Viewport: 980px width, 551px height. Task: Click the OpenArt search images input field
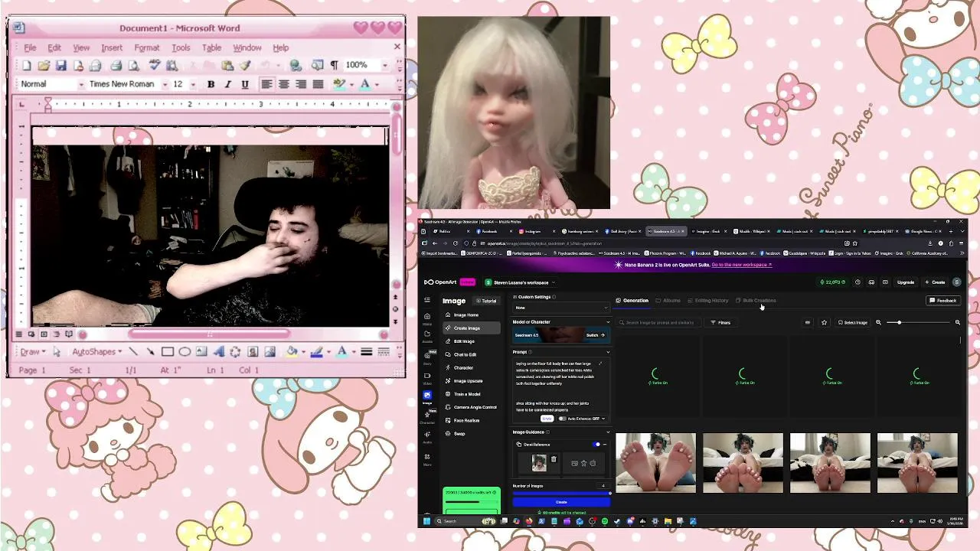coord(660,322)
